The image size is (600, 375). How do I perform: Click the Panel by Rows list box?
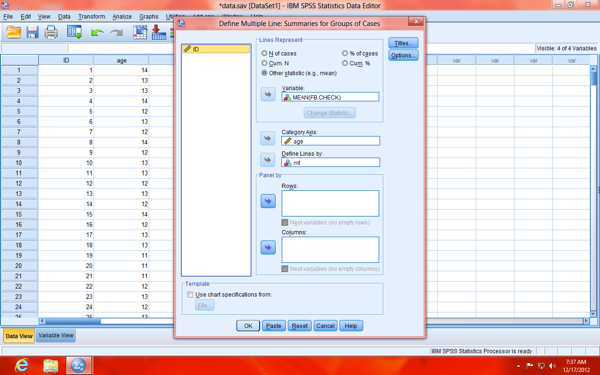coord(330,204)
